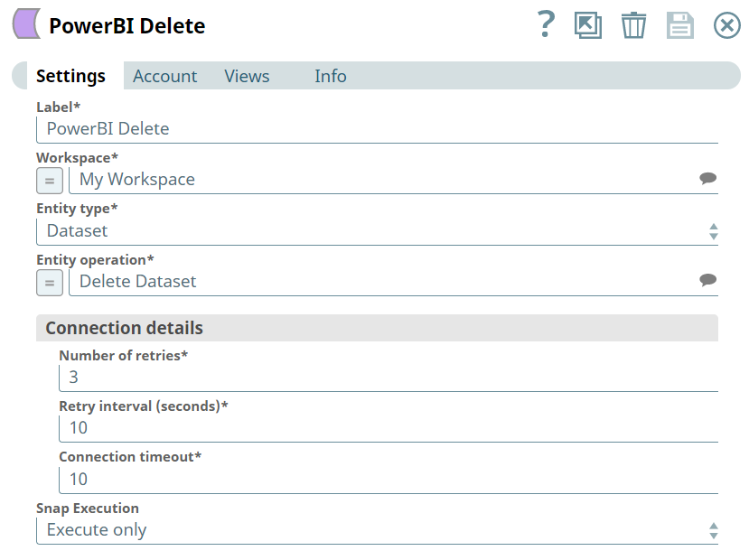Click the Label* field caption
749x560 pixels.
click(59, 107)
